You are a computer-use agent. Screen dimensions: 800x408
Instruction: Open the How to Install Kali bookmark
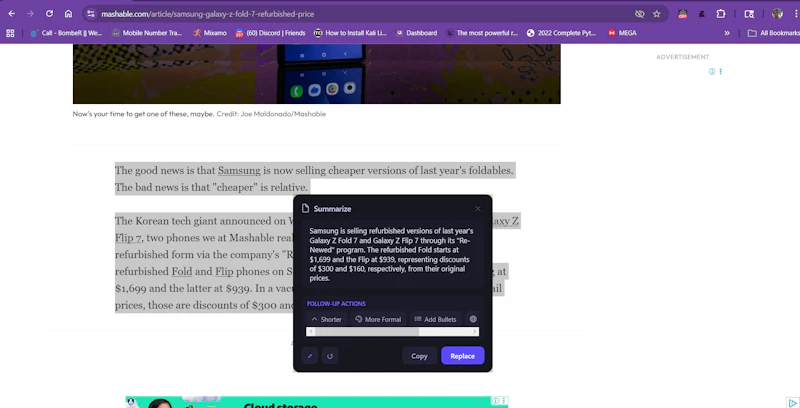tap(351, 33)
